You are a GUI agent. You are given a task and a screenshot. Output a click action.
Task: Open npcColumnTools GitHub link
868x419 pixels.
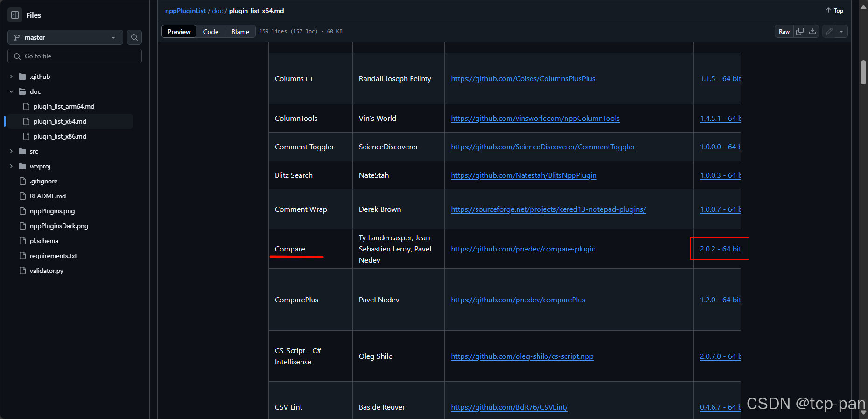(535, 119)
